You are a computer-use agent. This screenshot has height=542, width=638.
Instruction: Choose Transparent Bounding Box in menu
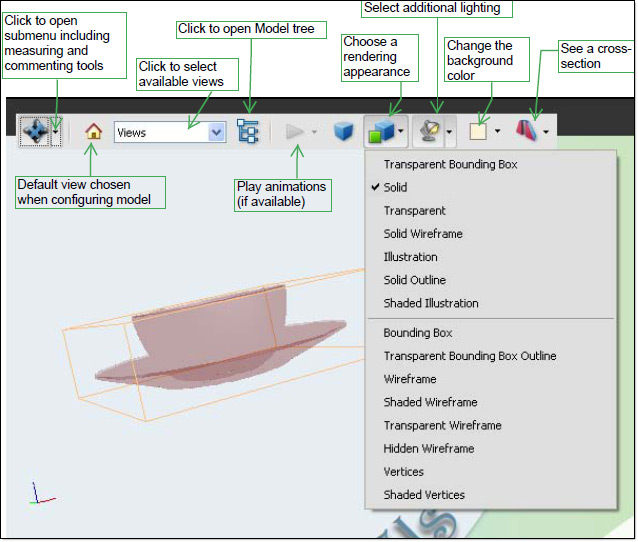coord(450,164)
